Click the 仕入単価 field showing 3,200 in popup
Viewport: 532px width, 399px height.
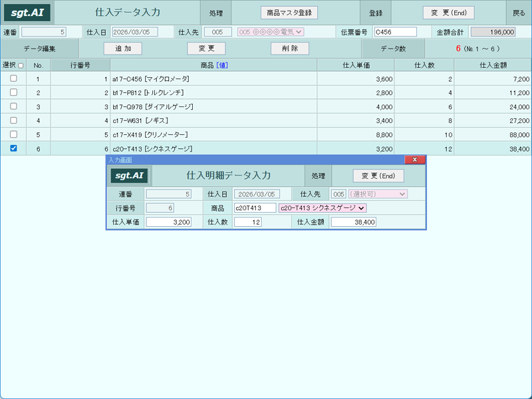tap(169, 222)
